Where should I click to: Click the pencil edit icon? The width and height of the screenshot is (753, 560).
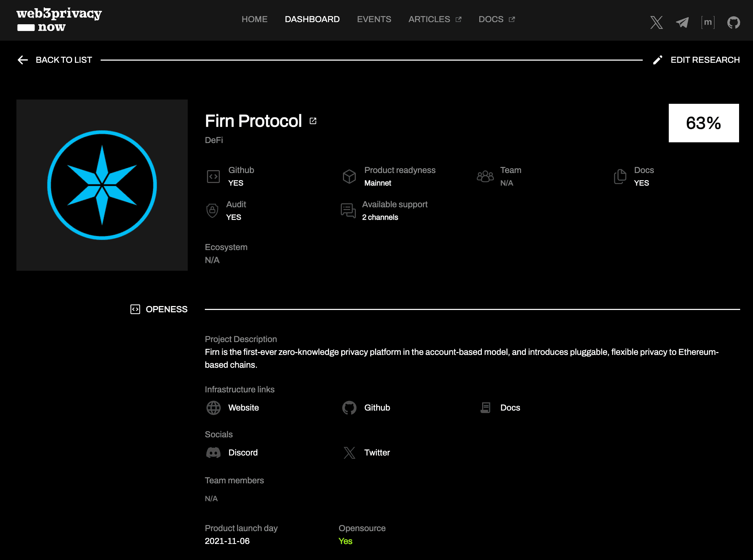657,60
